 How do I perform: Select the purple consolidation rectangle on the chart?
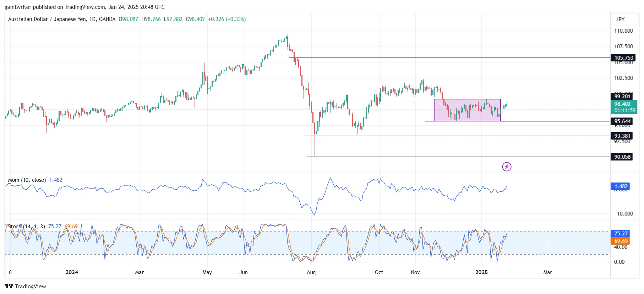[467, 110]
